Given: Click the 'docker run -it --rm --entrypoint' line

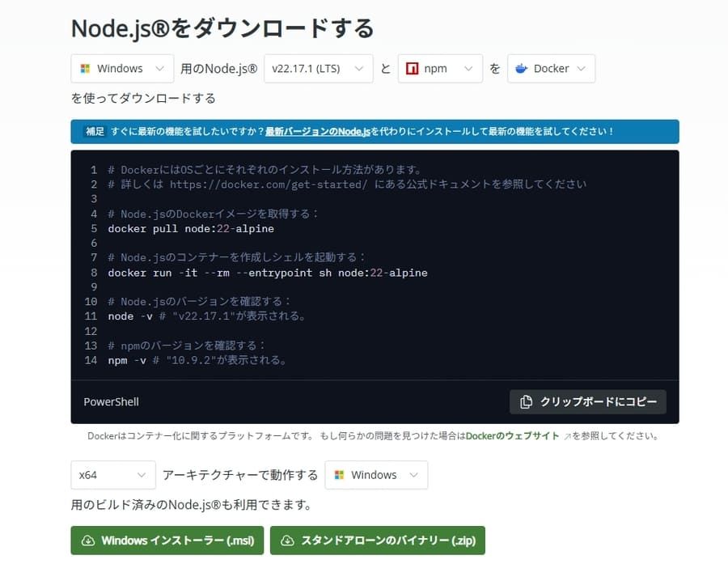Looking at the screenshot, I should pos(268,273).
